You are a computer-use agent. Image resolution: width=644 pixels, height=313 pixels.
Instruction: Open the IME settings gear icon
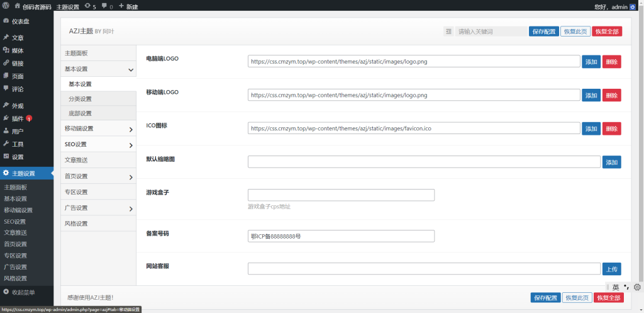coord(636,287)
